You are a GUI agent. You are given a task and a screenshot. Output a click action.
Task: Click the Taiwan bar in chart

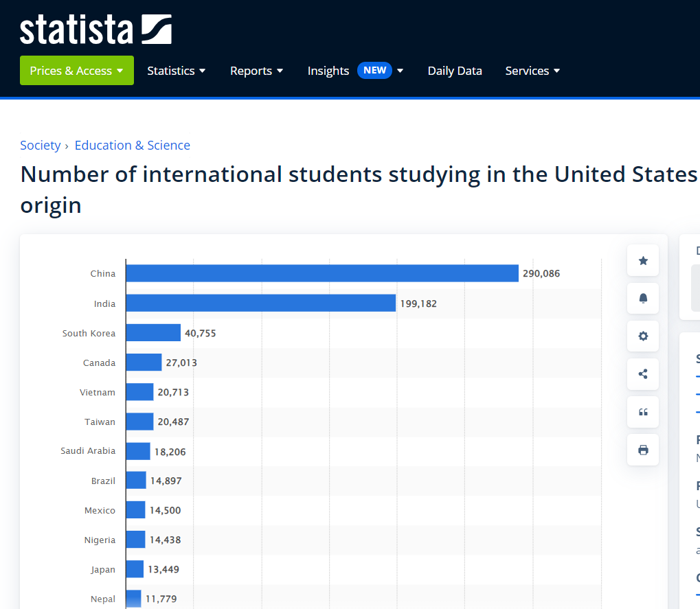(139, 422)
